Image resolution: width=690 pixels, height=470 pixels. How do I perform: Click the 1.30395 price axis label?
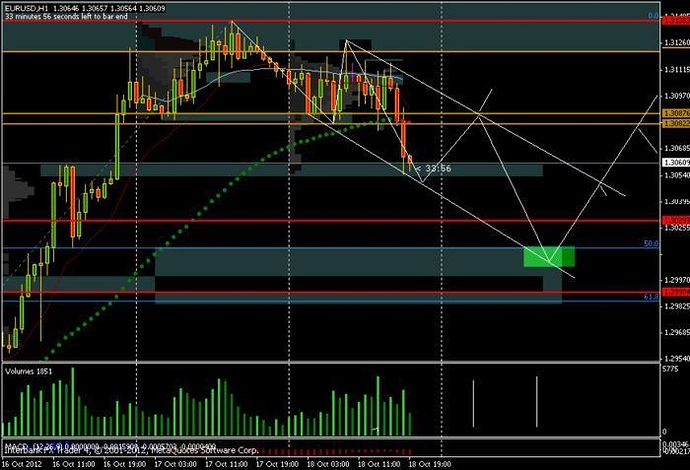click(677, 201)
